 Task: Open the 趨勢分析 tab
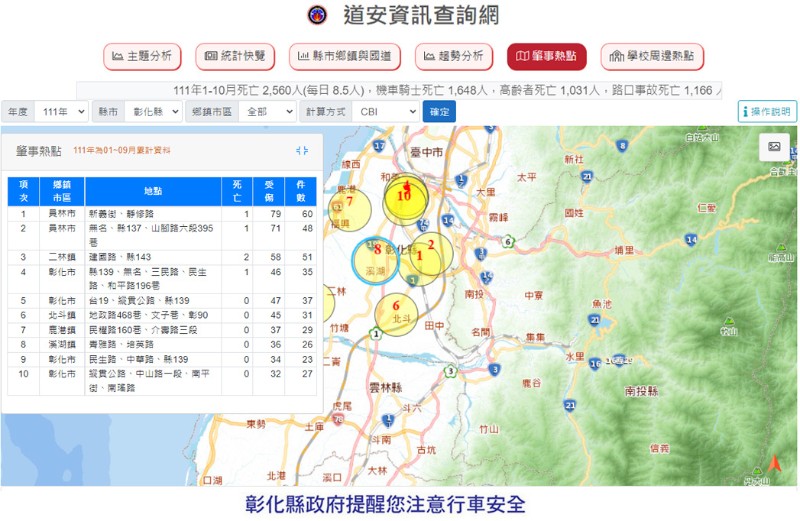click(x=454, y=56)
